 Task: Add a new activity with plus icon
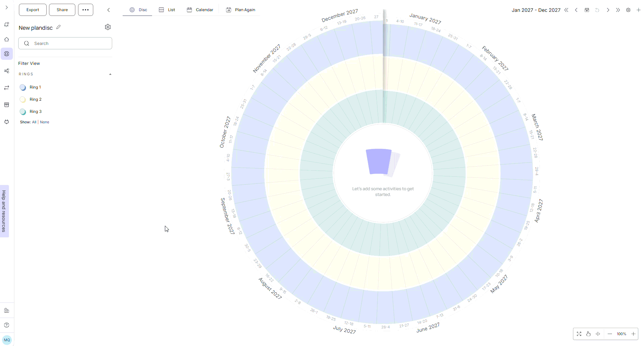(639, 10)
